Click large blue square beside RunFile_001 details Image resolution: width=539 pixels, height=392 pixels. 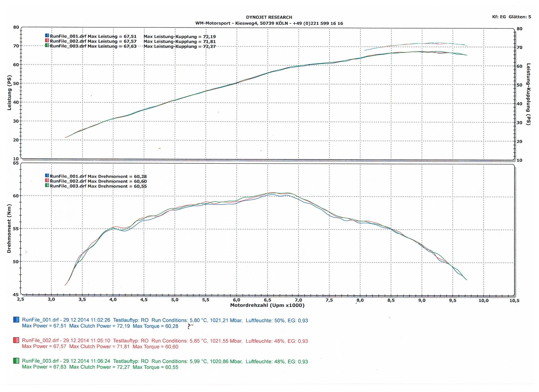point(16,320)
